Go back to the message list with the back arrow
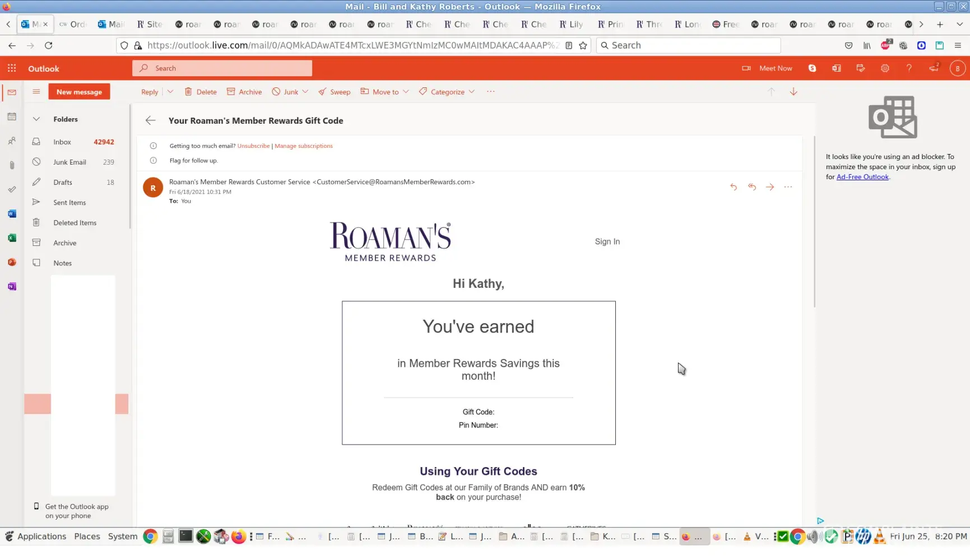Viewport: 970px width, 560px height. (150, 120)
